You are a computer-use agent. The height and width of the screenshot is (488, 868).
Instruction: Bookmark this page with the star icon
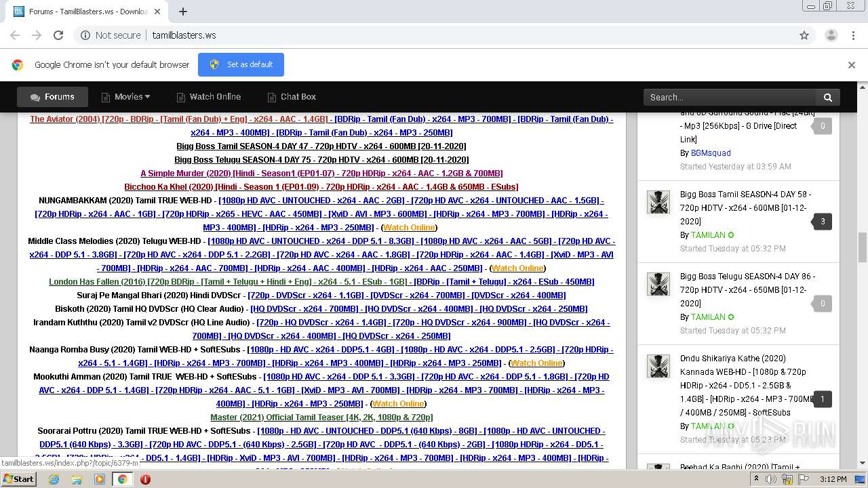(x=804, y=35)
